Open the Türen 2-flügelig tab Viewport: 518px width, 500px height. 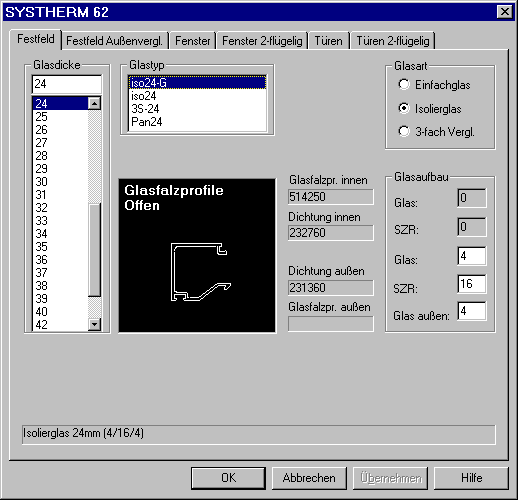click(x=393, y=41)
